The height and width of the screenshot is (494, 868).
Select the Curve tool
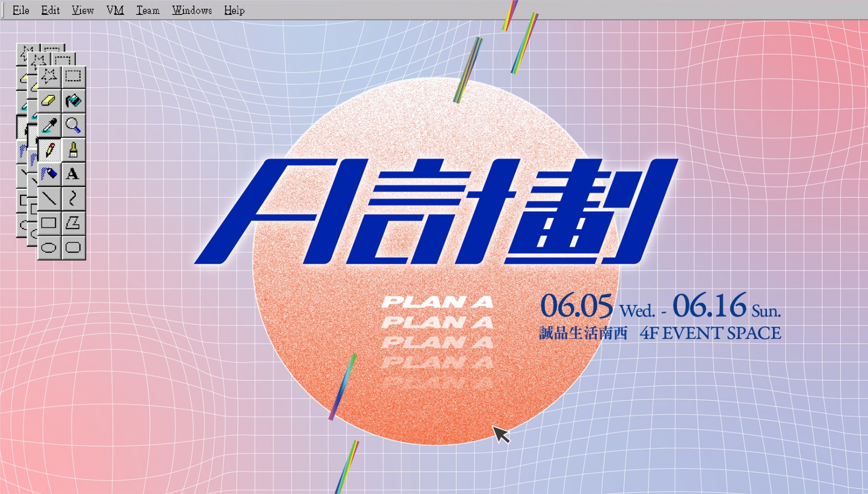(x=73, y=198)
